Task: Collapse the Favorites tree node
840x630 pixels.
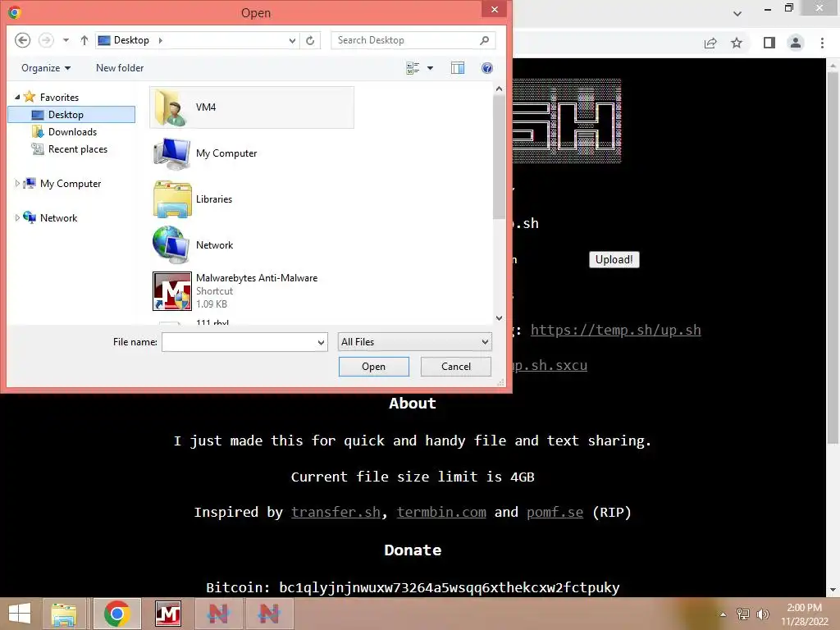Action: click(x=17, y=97)
